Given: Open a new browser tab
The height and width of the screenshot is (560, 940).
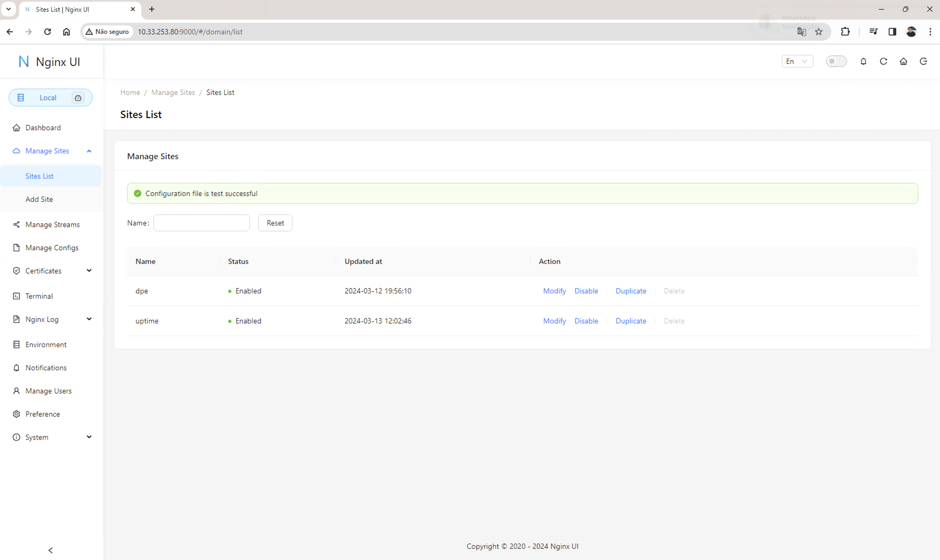Looking at the screenshot, I should point(152,9).
